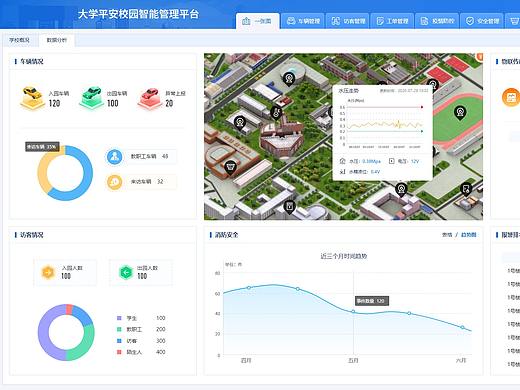Click map pin on the round building at top

289,79
